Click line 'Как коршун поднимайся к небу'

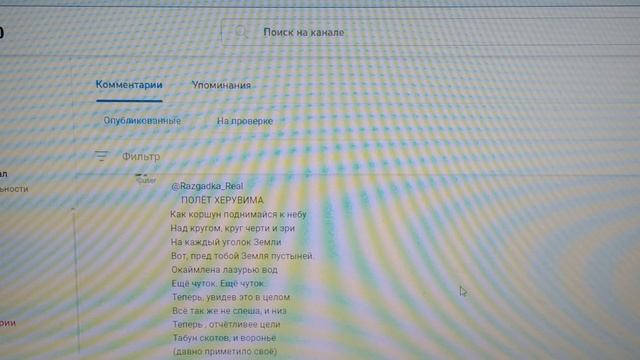tap(238, 214)
